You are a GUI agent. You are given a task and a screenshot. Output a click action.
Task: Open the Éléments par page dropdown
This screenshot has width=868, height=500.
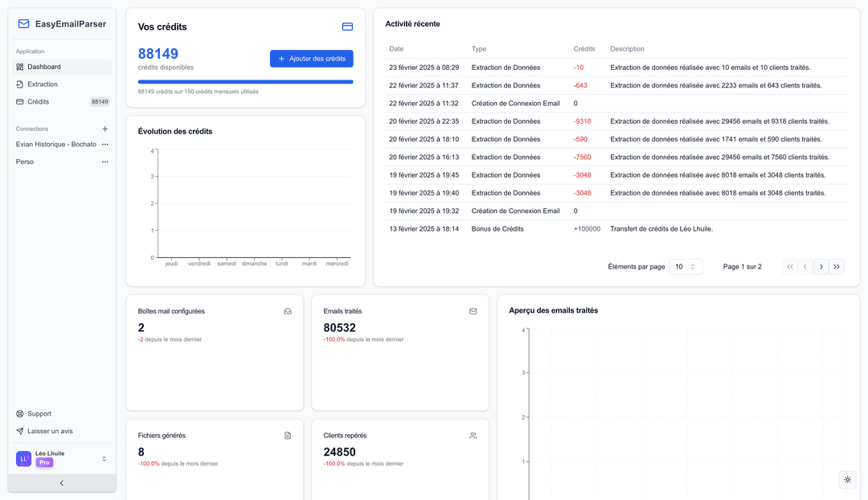(x=686, y=267)
